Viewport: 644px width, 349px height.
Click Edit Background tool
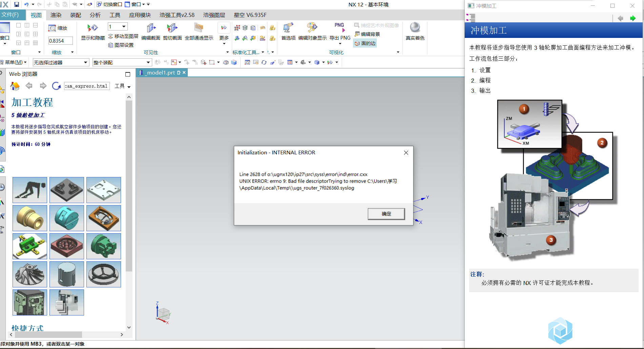coord(367,34)
